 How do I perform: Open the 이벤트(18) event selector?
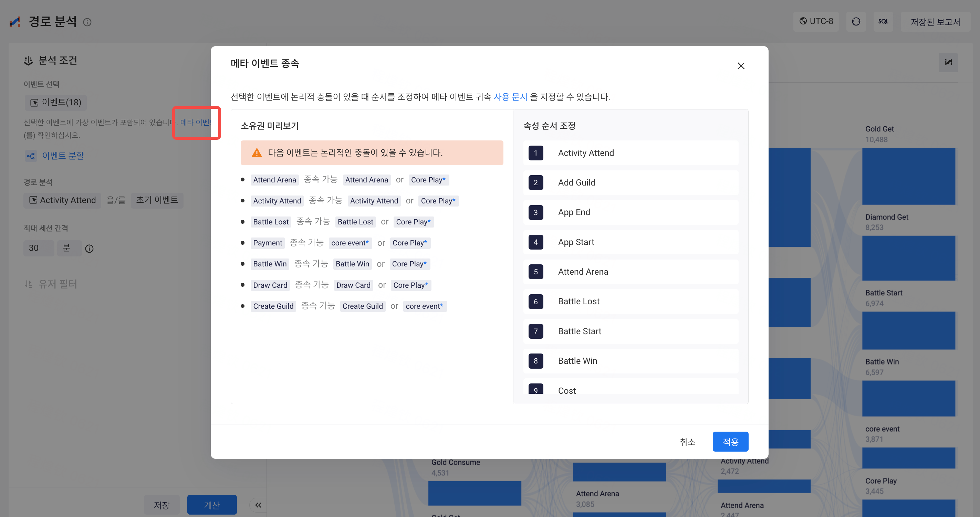coord(56,102)
